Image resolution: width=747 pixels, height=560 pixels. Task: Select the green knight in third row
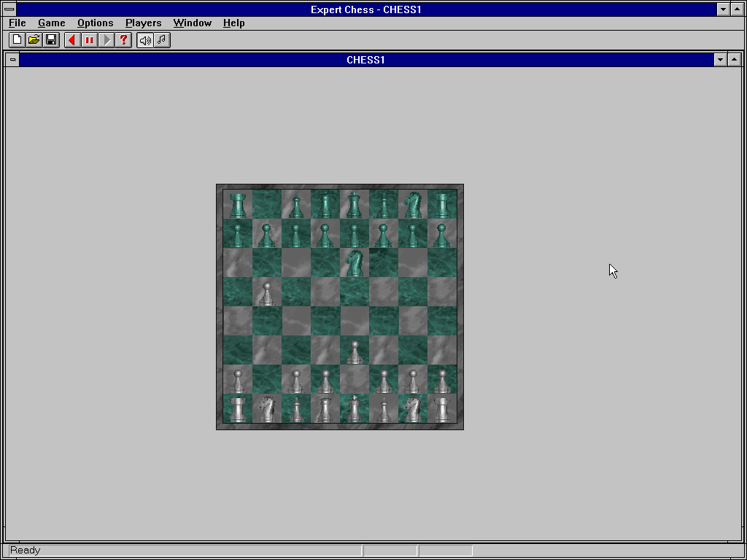click(x=355, y=262)
